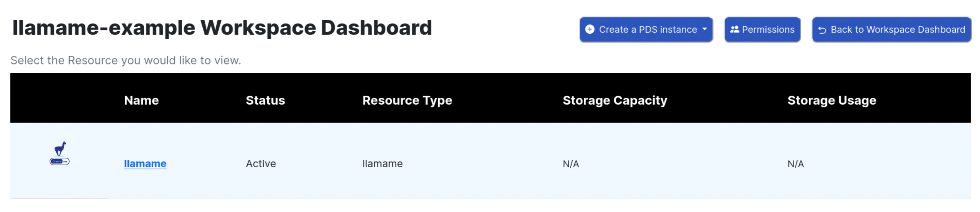Click the back arrow icon
Image resolution: width=980 pixels, height=212 pixels.
822,30
